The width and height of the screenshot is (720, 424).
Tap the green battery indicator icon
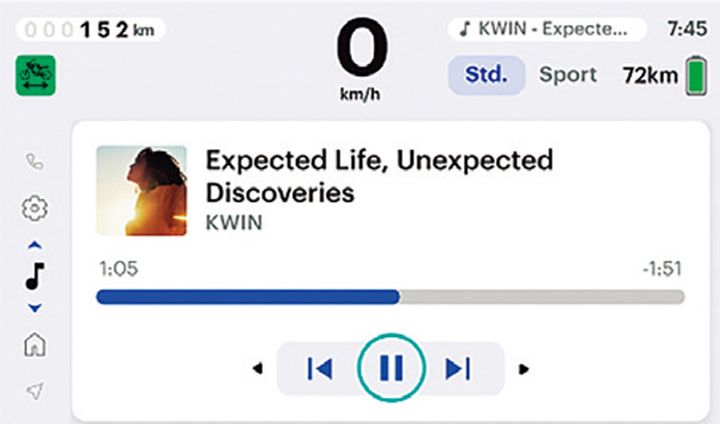coord(696,75)
